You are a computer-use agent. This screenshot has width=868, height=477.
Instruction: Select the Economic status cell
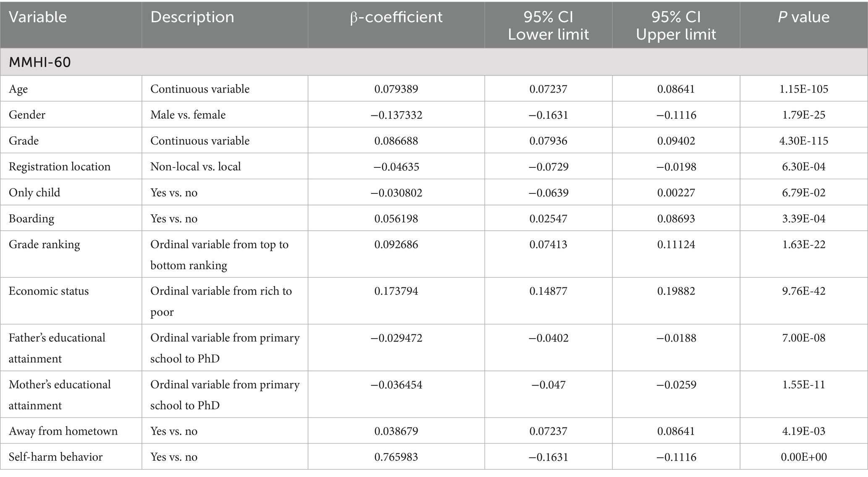click(49, 291)
